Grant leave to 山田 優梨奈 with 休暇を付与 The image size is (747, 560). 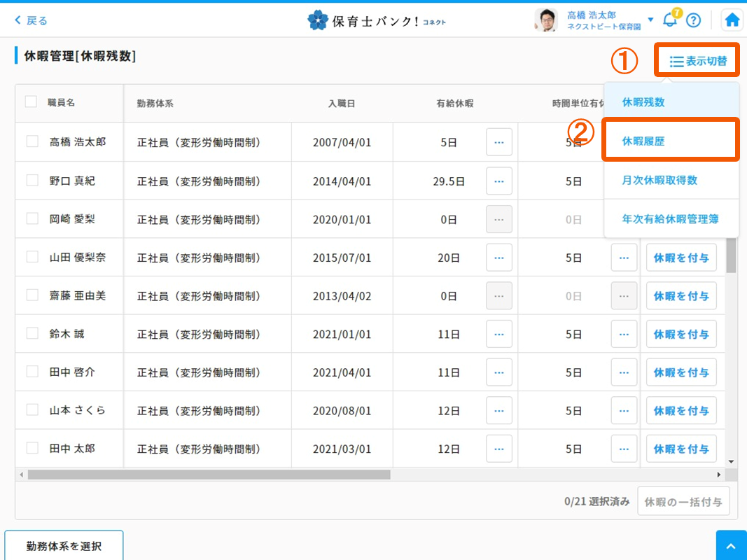[680, 258]
